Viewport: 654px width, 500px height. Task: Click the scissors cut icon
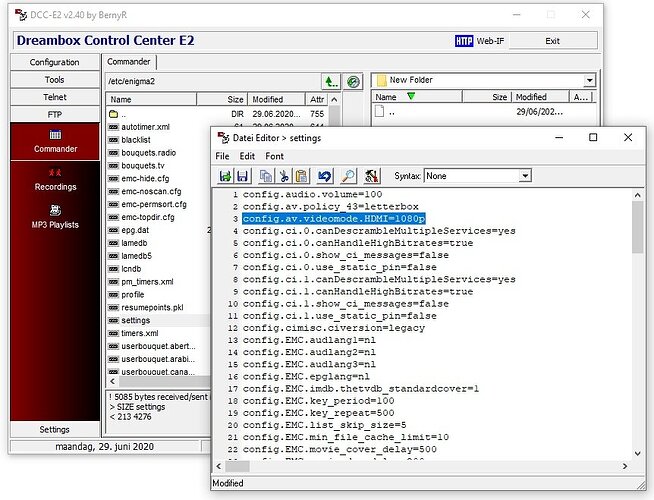(x=284, y=176)
